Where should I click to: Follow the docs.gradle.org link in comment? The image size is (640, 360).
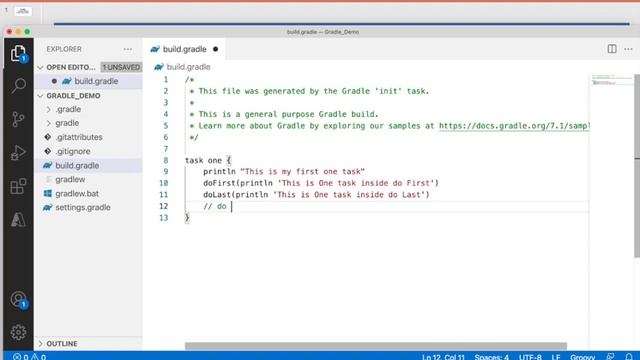point(514,126)
